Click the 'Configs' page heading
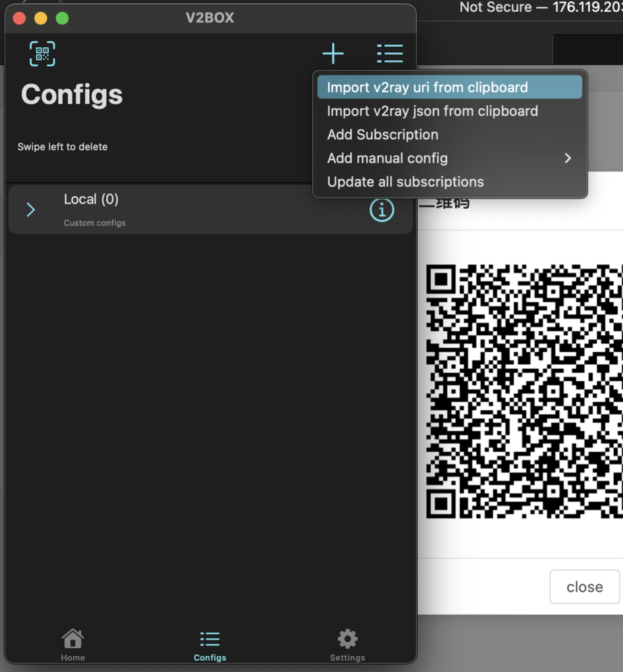 (x=72, y=94)
